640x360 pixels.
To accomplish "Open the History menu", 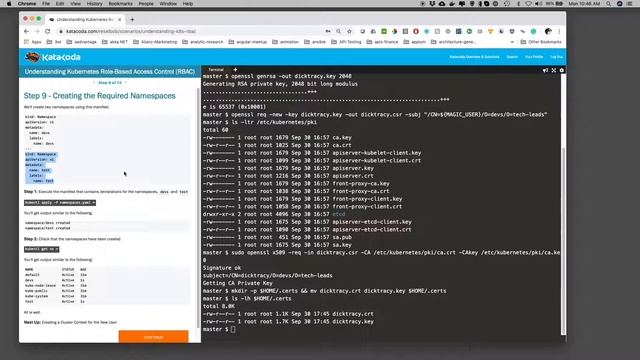I will pyautogui.click(x=94, y=4).
